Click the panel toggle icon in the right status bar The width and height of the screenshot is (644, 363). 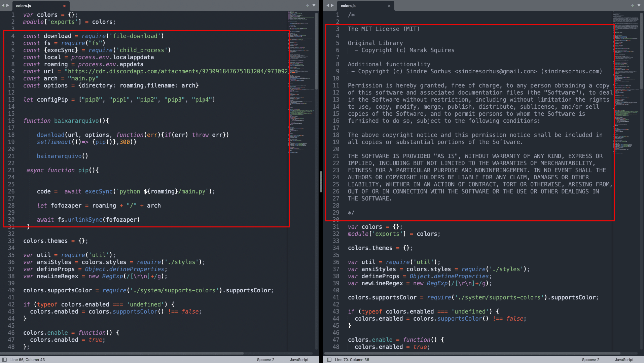pyautogui.click(x=329, y=359)
